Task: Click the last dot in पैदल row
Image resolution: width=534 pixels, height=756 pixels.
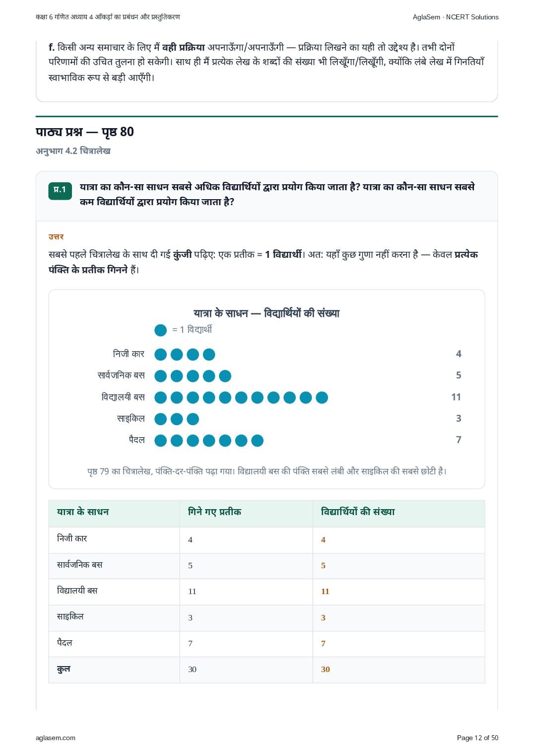Action: 257,441
